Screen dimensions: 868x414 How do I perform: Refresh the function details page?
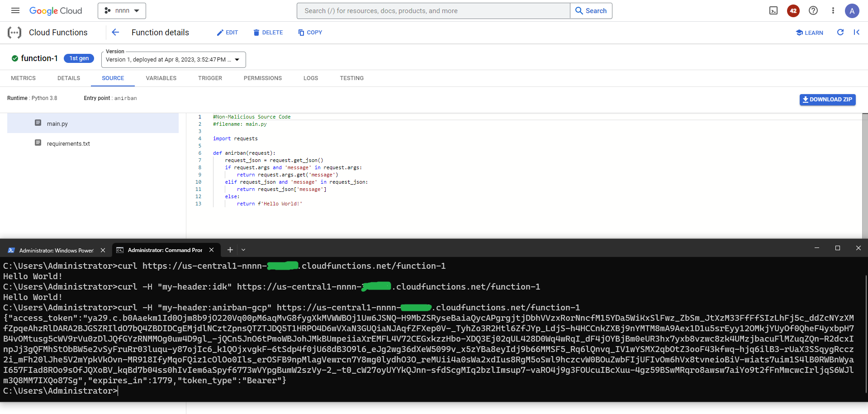[x=840, y=32]
